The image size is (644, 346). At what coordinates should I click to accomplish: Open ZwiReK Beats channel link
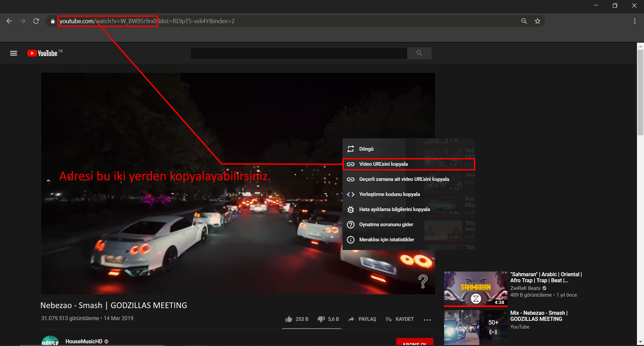click(x=525, y=288)
